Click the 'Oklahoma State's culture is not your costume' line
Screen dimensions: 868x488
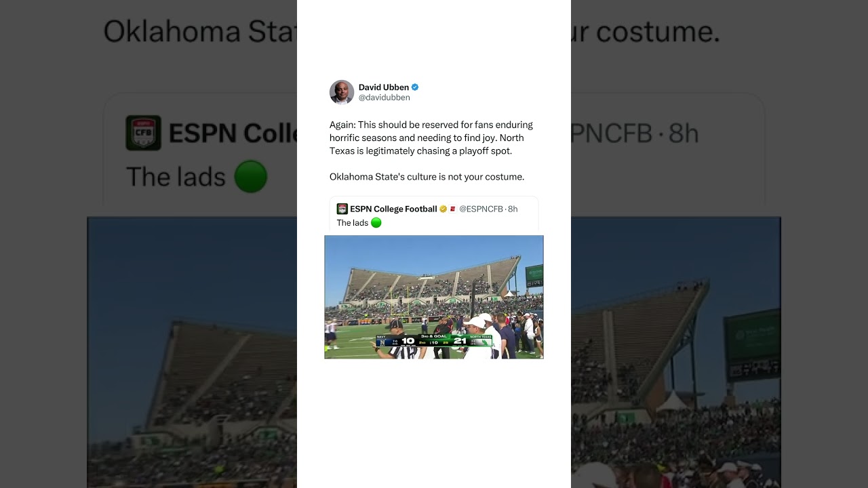tap(427, 177)
